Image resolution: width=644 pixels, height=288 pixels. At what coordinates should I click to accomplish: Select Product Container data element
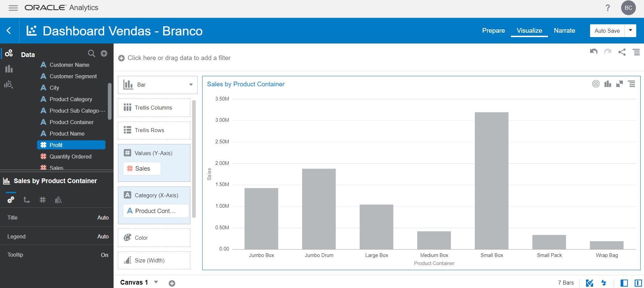click(71, 122)
